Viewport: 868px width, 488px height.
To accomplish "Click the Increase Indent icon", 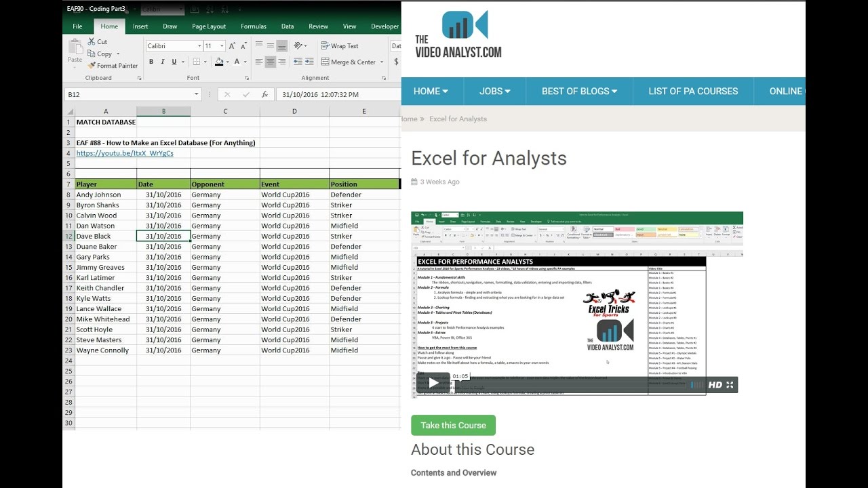I will (x=308, y=62).
